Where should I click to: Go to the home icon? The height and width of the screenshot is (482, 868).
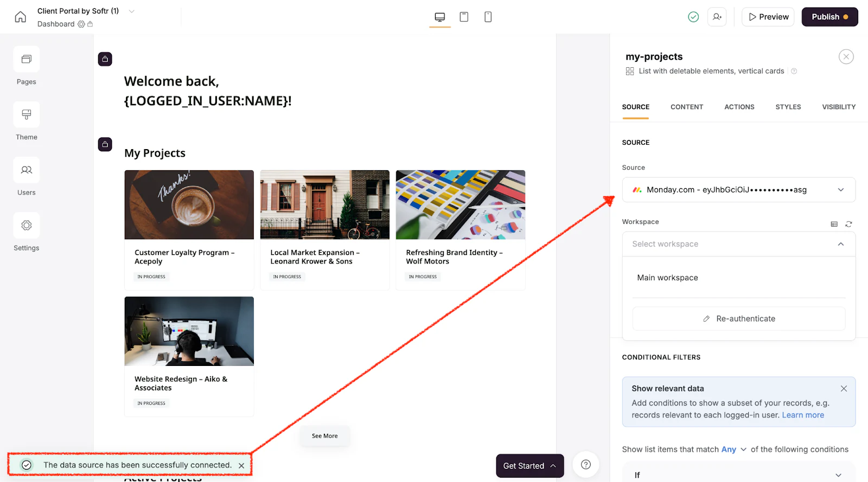click(x=21, y=17)
